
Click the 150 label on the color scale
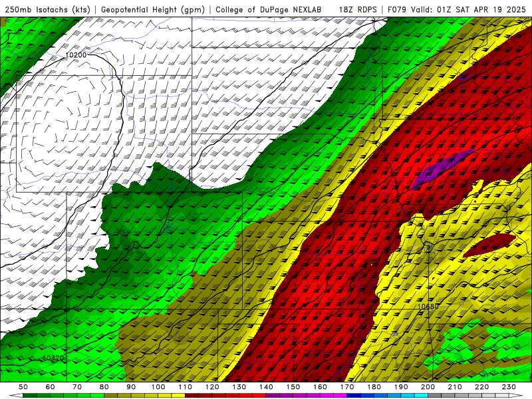click(293, 387)
